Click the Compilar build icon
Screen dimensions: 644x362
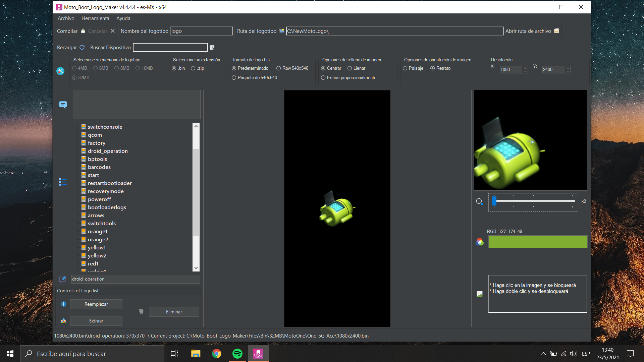pyautogui.click(x=83, y=31)
